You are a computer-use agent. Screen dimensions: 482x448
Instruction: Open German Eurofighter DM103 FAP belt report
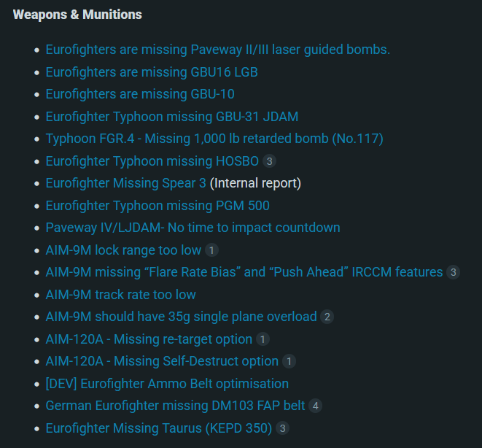175,406
